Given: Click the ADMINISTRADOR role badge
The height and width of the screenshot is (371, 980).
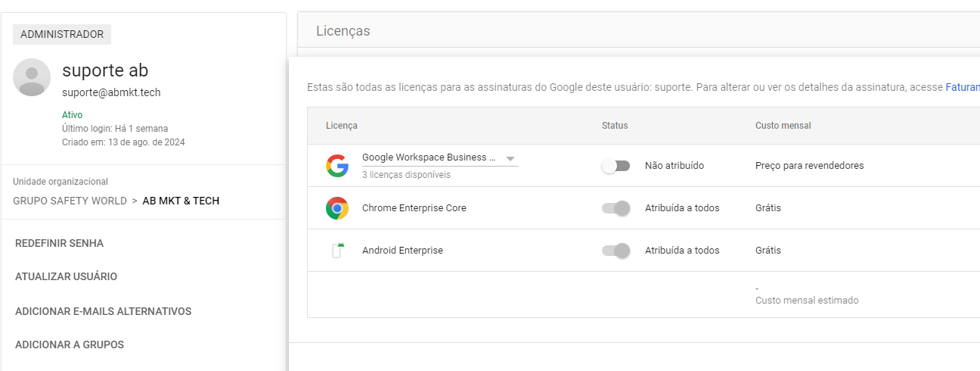Looking at the screenshot, I should point(62,34).
